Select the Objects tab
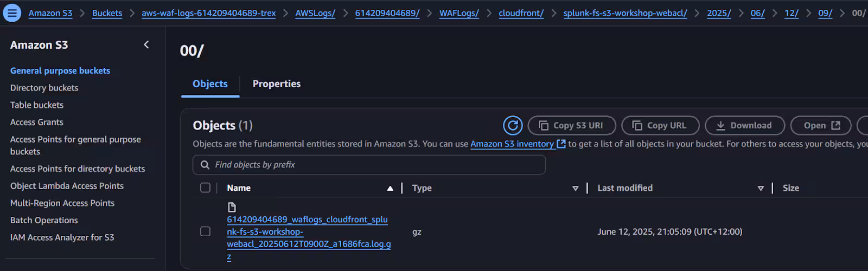The width and height of the screenshot is (868, 271). click(210, 83)
